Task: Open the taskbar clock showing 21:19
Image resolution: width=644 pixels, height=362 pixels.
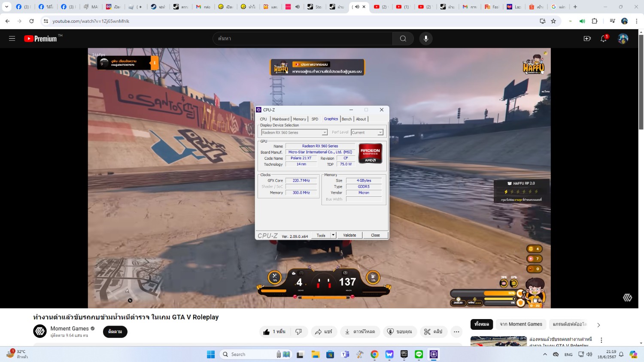Action: click(607, 354)
